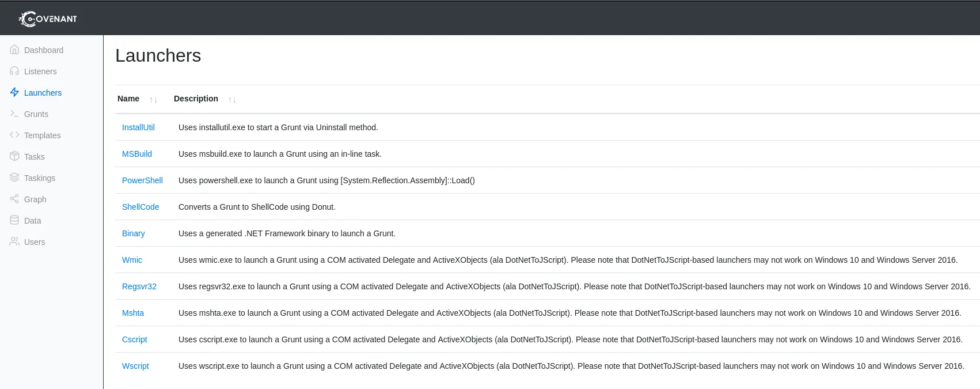The height and width of the screenshot is (389, 980).
Task: Open Dashboard in the sidebar
Action: click(x=44, y=50)
